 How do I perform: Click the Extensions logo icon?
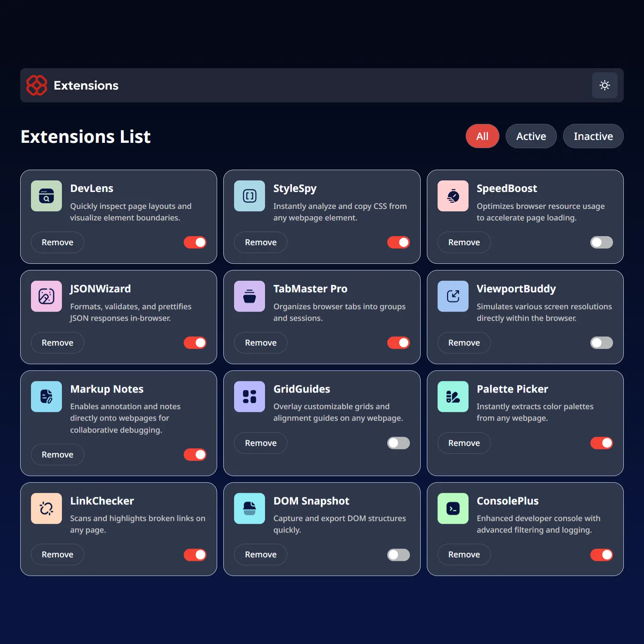(37, 85)
